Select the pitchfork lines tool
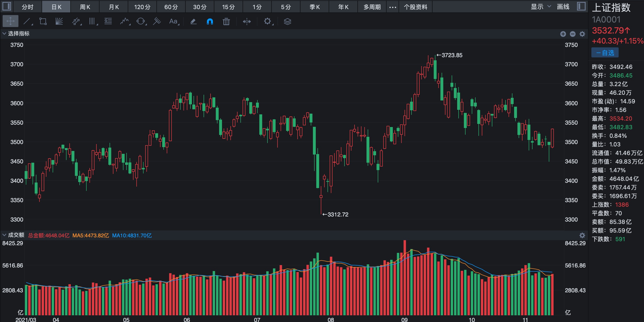Viewport: 644px width, 322px height. click(x=157, y=21)
